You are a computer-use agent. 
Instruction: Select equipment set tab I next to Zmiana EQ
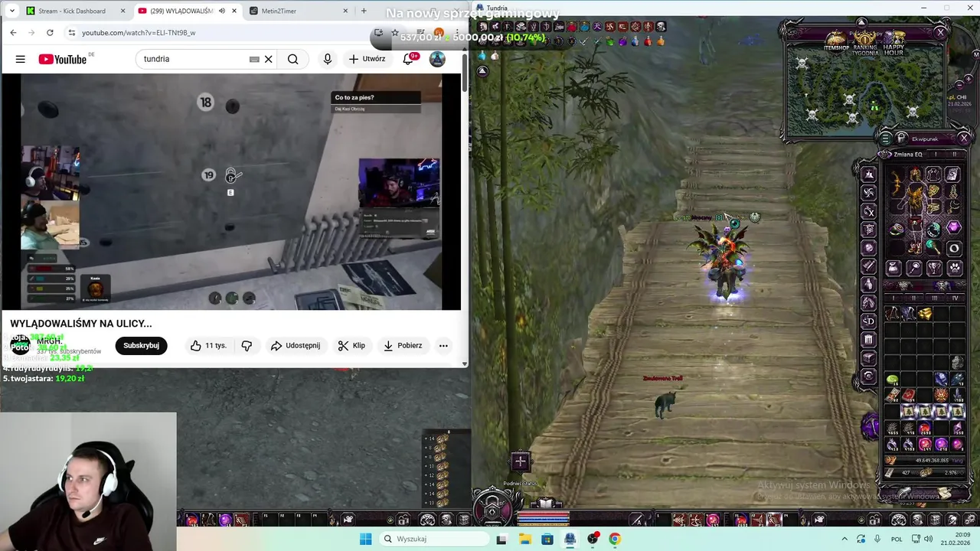coord(936,155)
